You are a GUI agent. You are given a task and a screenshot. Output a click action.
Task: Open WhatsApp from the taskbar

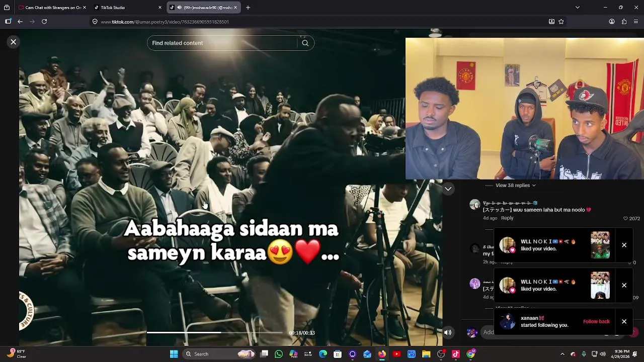tap(279, 354)
